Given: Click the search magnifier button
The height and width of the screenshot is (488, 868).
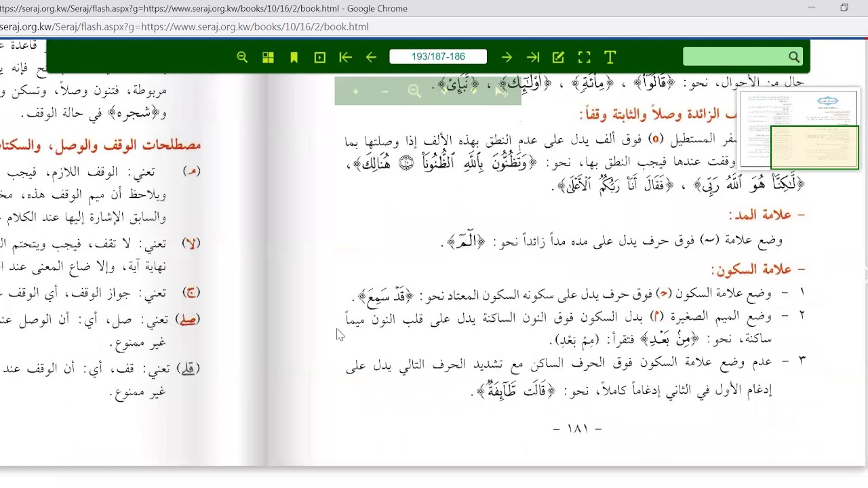Looking at the screenshot, I should [794, 58].
